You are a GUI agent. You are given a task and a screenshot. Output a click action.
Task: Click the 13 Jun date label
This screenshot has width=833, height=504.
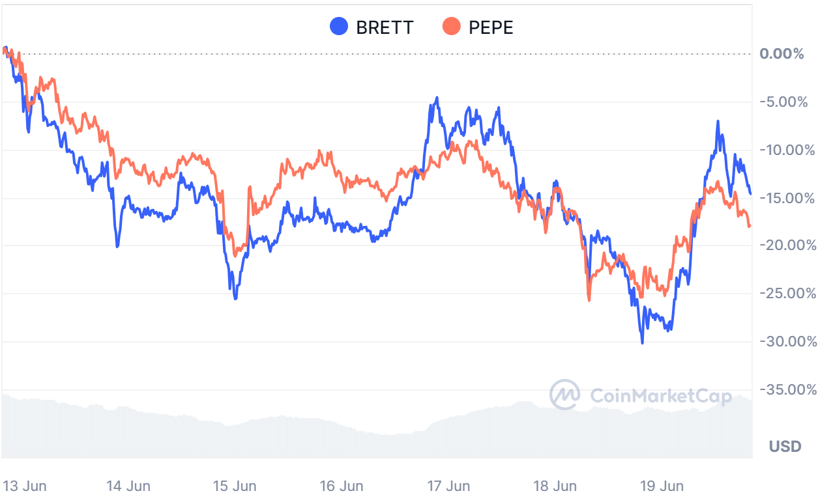(x=24, y=486)
